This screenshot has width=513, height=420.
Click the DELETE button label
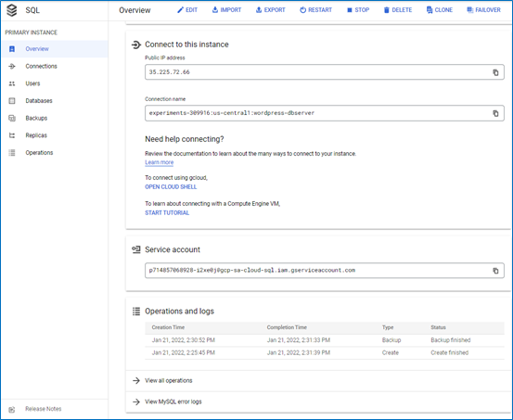point(402,10)
